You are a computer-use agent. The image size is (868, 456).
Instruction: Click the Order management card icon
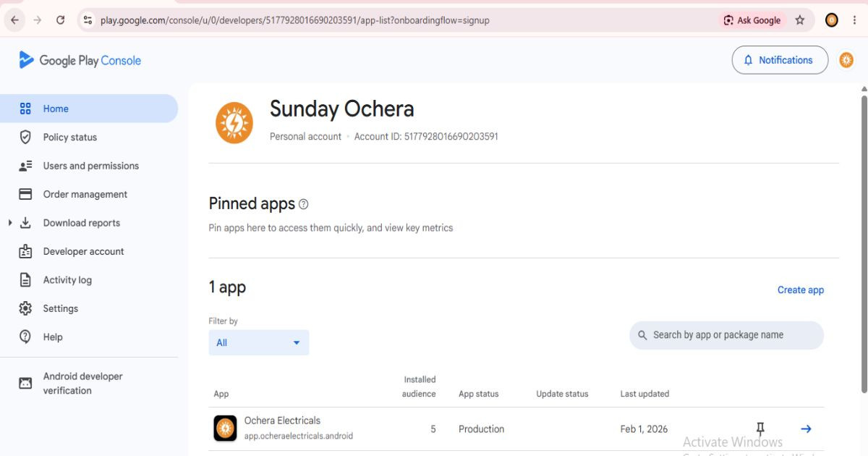tap(25, 194)
